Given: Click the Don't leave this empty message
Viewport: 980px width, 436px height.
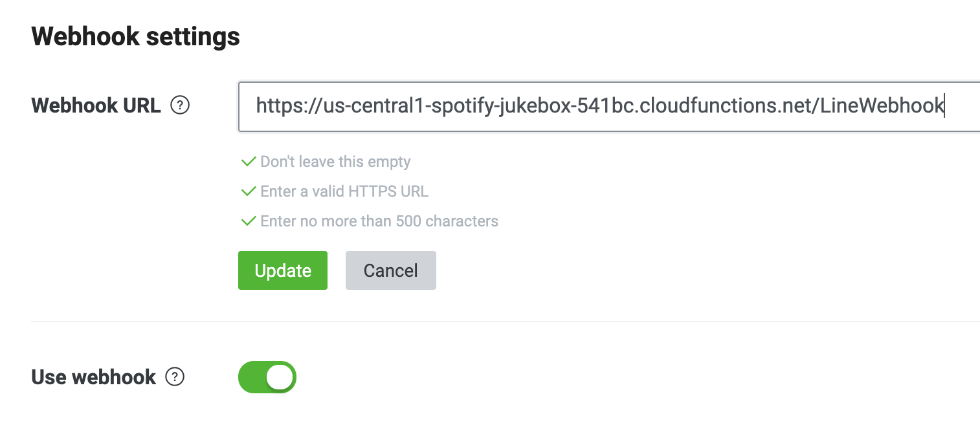Looking at the screenshot, I should 335,162.
